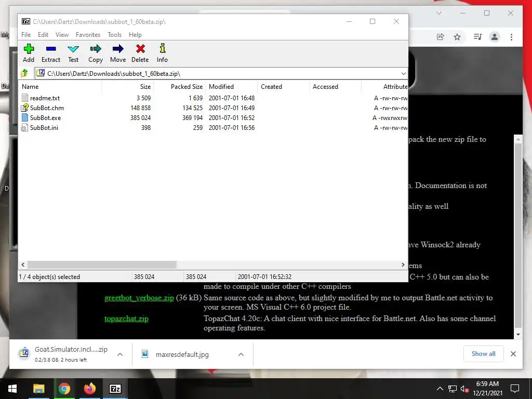Click the file list horizontal scrollbar thumb
Image resolution: width=532 pixels, height=399 pixels.
pyautogui.click(x=102, y=264)
